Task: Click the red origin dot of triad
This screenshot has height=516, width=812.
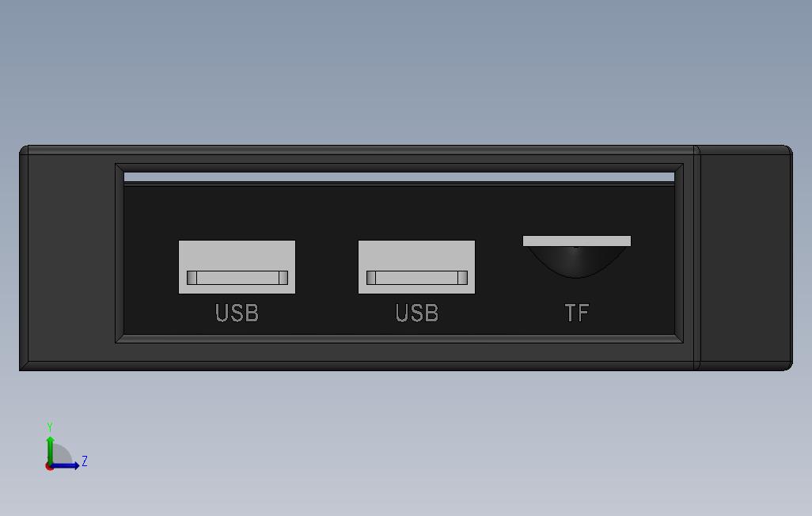Action: [x=49, y=467]
